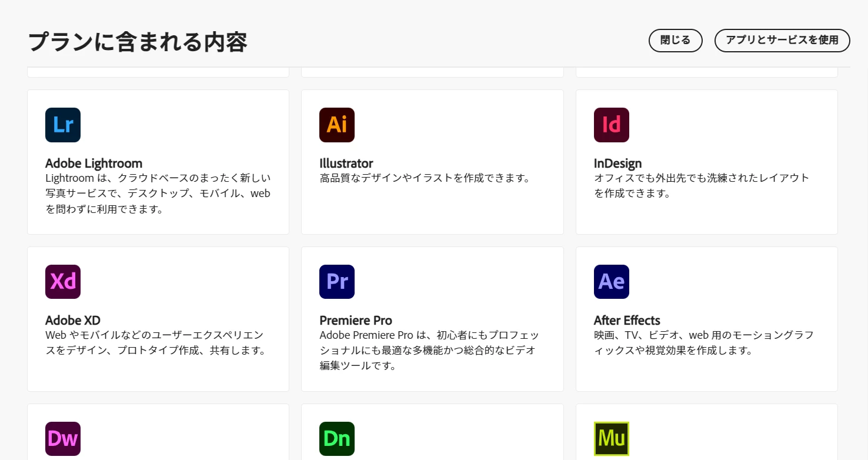Screen dimensions: 868x460
Task: Click アプリとサービスを使用 button
Action: pos(782,41)
